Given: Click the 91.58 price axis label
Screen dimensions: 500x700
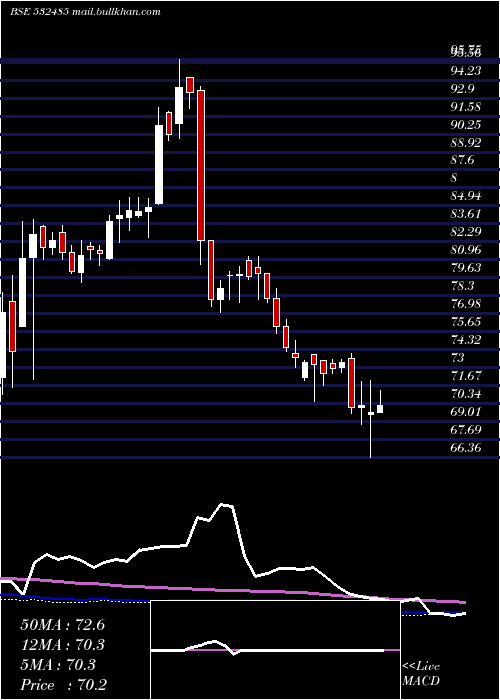Looking at the screenshot, I should (x=466, y=106).
